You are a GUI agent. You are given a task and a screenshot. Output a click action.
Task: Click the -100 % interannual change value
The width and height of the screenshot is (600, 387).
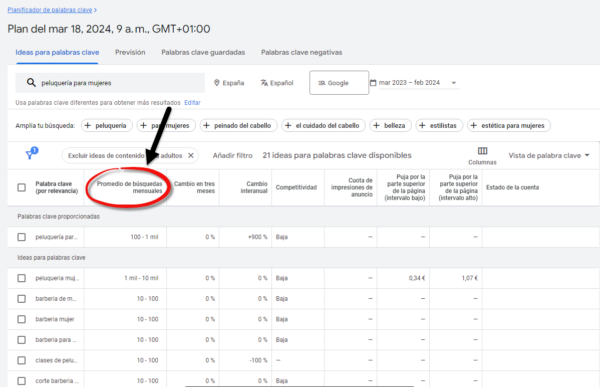click(258, 361)
